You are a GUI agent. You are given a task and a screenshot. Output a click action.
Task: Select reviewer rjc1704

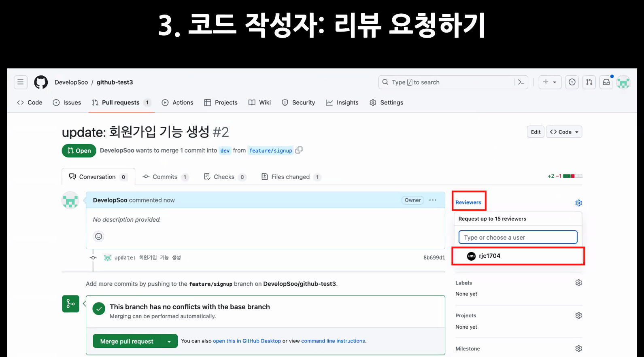518,256
